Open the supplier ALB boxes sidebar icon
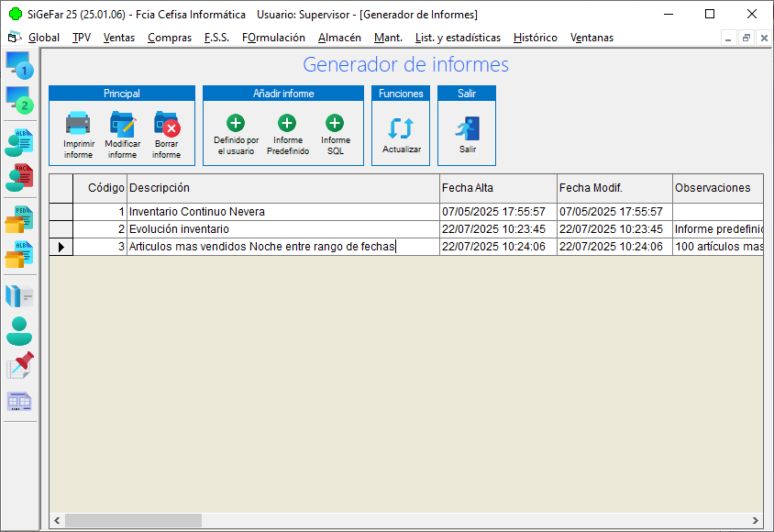This screenshot has height=532, width=774. tap(20, 254)
